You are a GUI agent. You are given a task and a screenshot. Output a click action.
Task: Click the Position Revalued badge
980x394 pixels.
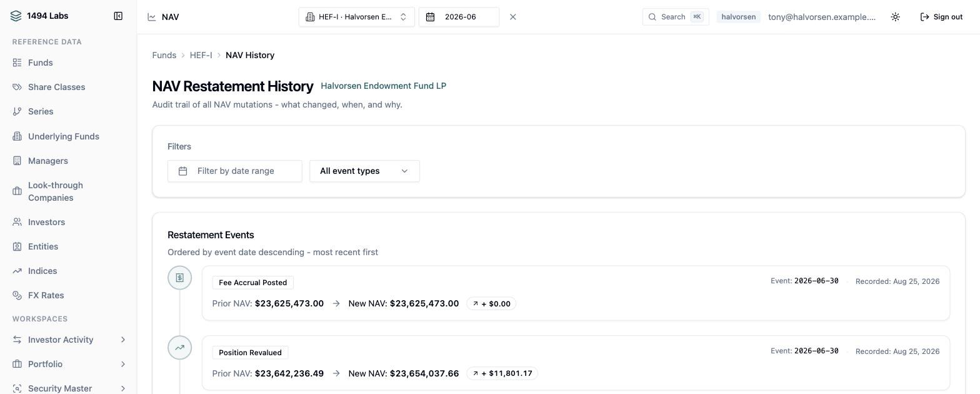250,353
